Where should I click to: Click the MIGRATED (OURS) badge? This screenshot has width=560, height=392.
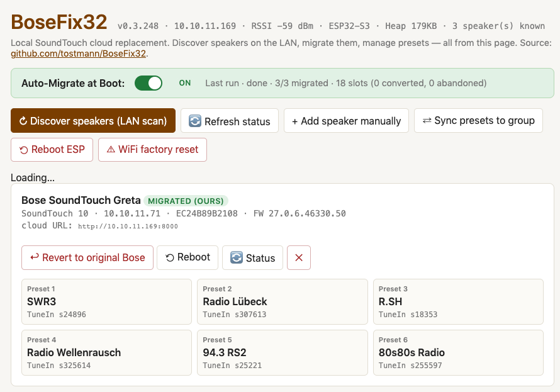[x=186, y=201]
